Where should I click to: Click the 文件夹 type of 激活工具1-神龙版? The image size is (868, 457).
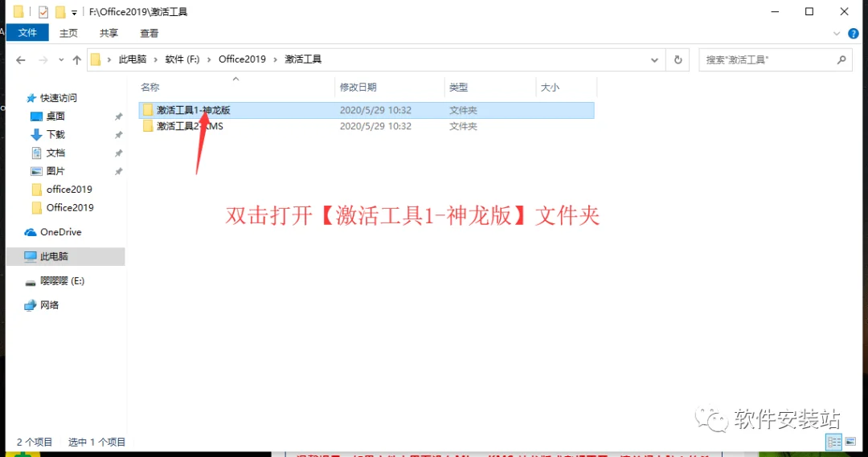(463, 110)
